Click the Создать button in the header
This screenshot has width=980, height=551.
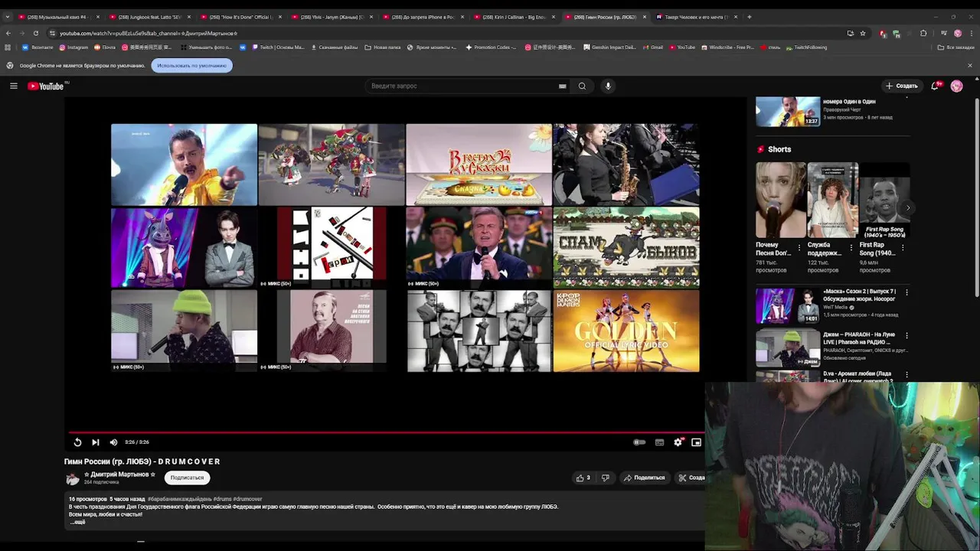(x=901, y=86)
